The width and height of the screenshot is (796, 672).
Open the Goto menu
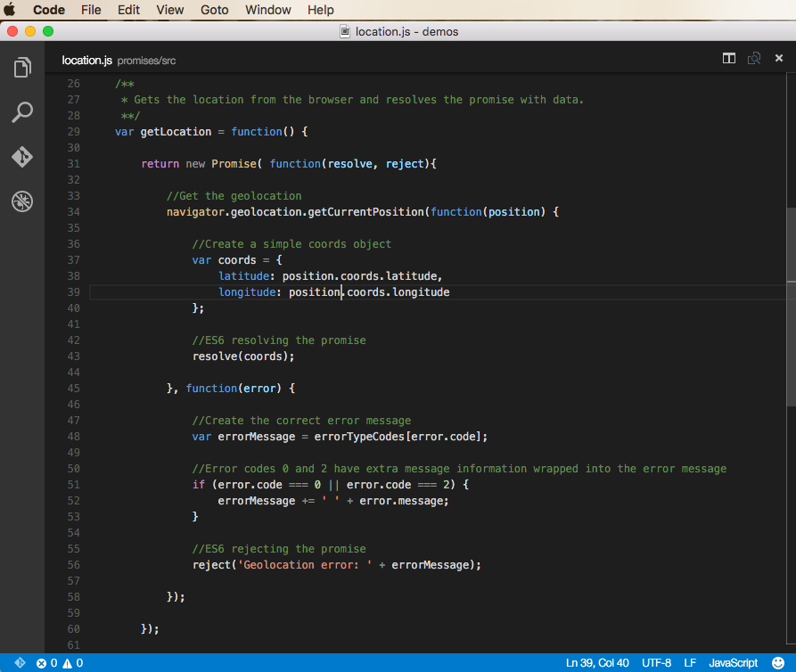(x=214, y=10)
